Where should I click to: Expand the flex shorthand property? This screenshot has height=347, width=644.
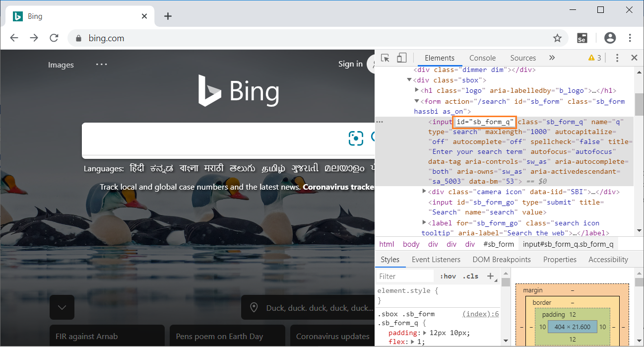(x=413, y=342)
